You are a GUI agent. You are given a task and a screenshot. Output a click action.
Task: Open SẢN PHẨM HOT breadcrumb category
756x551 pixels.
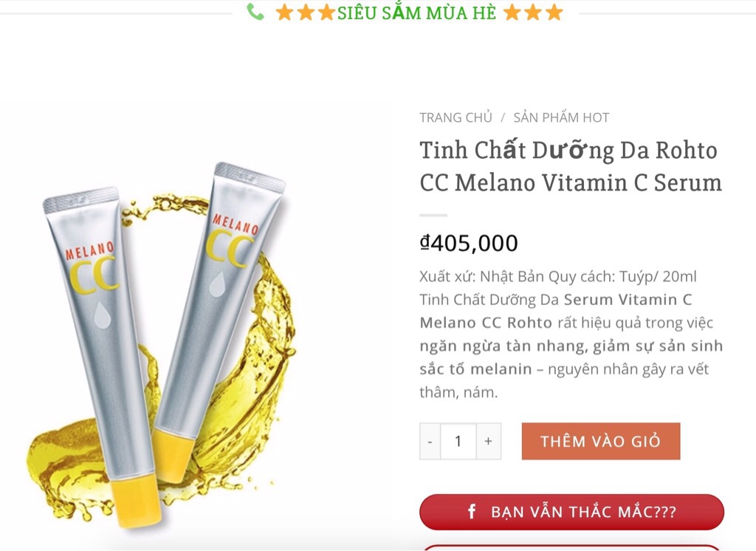coord(561,117)
